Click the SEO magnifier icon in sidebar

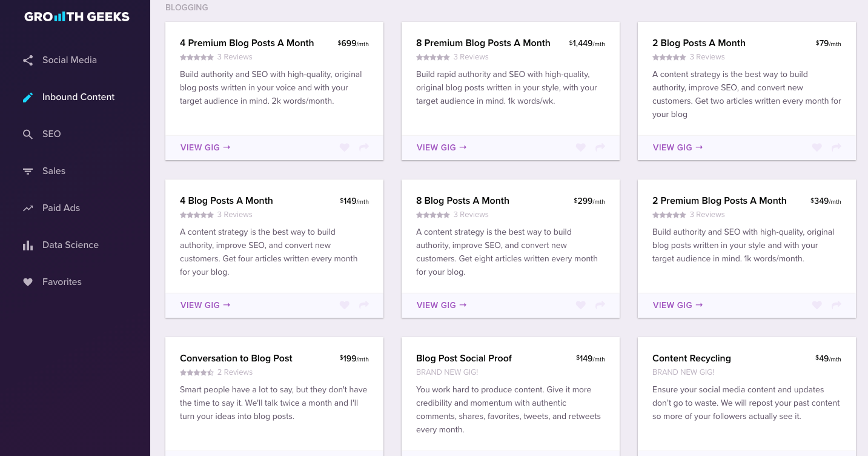coord(28,135)
